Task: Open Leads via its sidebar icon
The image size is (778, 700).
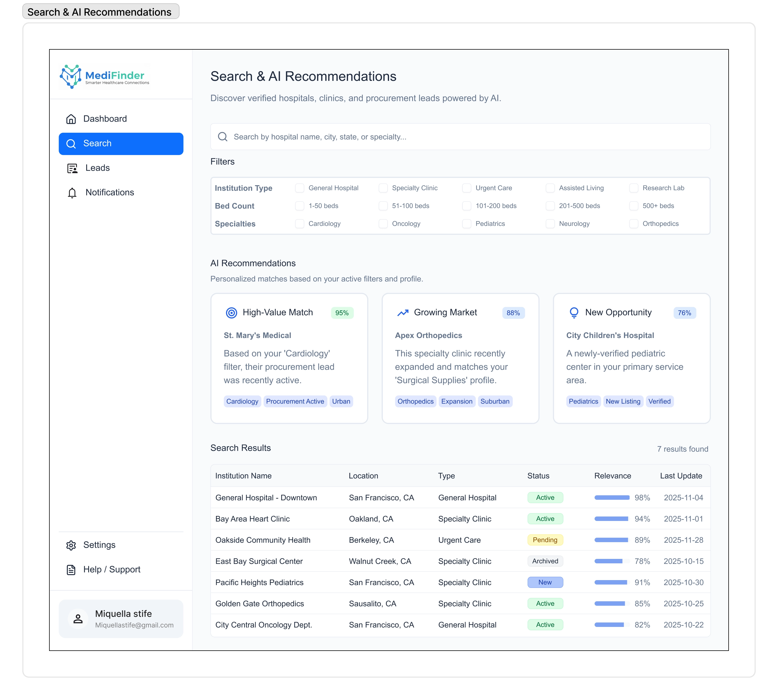Action: pos(72,168)
